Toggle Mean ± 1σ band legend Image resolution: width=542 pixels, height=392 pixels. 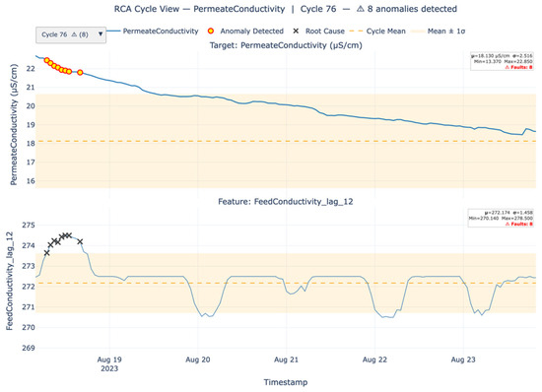tap(438, 32)
